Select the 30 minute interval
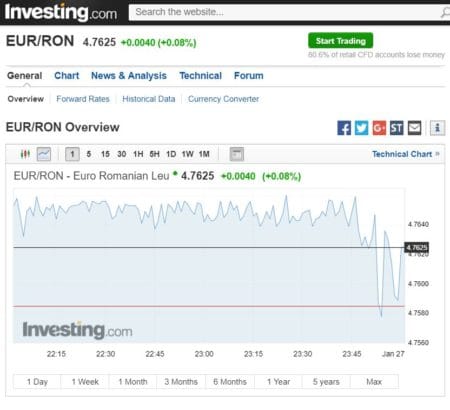Image resolution: width=450 pixels, height=410 pixels. (x=122, y=154)
